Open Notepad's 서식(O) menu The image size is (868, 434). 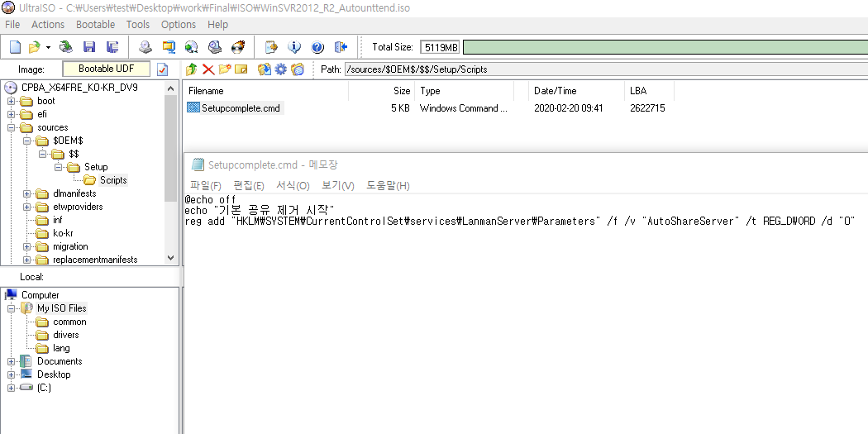tap(293, 185)
